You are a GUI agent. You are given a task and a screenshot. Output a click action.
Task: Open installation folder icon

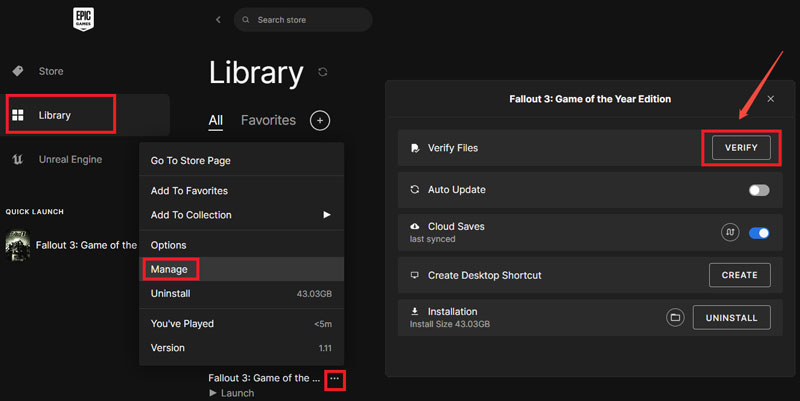click(x=675, y=318)
